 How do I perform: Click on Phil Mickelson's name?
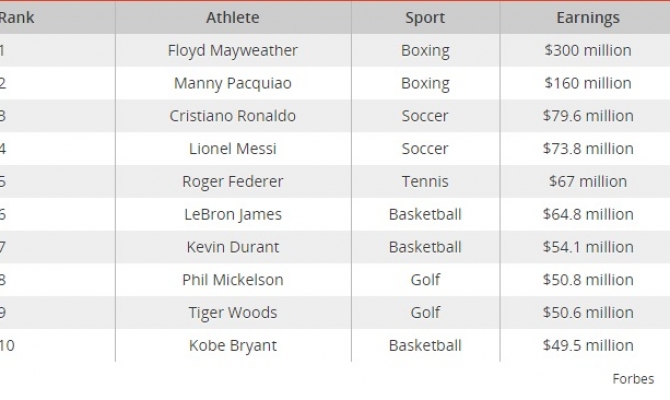click(233, 280)
